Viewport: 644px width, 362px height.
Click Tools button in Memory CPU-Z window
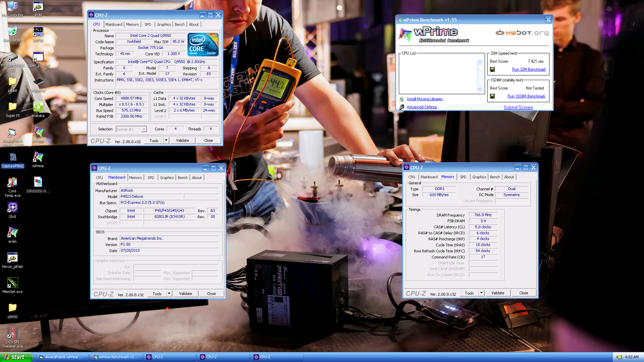click(470, 293)
